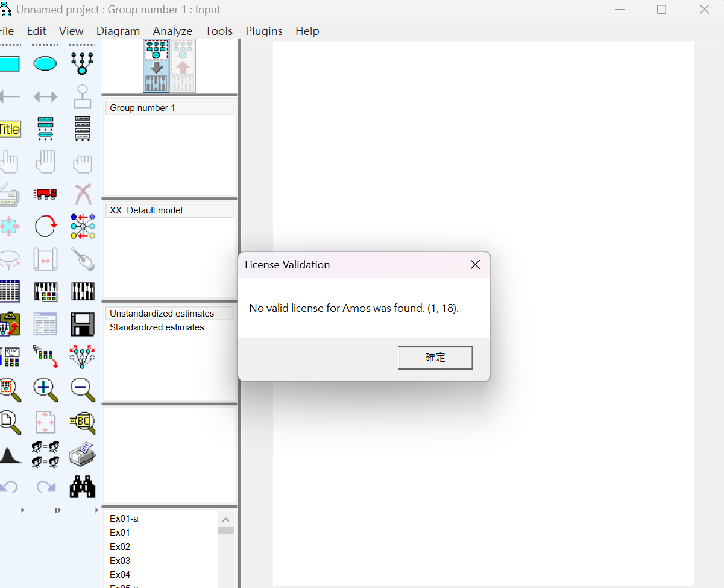
Task: Select the Title caption tool
Action: 10,129
